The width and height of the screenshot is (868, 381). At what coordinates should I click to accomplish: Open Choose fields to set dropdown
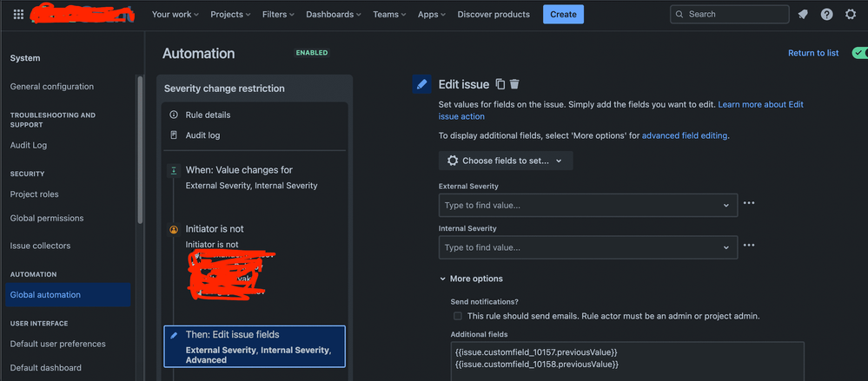(506, 161)
